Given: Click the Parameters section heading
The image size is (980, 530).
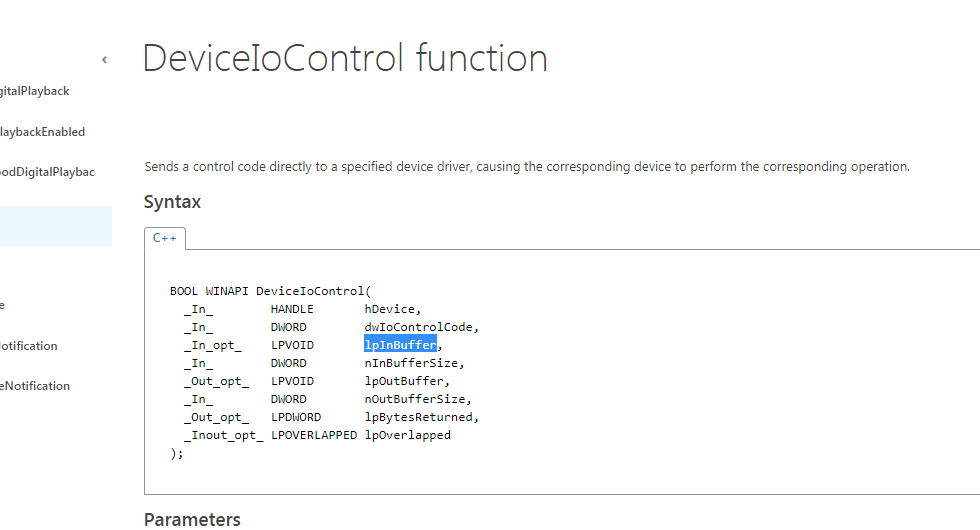Looking at the screenshot, I should click(x=192, y=519).
